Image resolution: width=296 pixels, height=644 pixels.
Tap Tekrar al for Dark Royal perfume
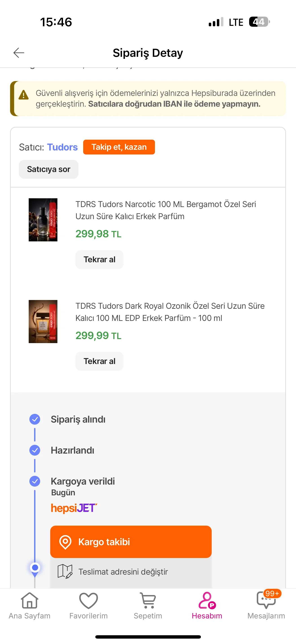click(x=99, y=361)
